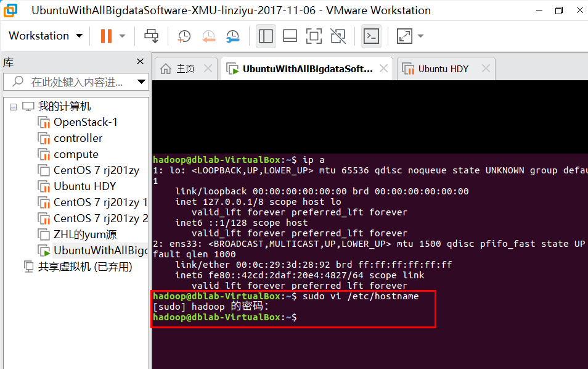Take a snapshot of this virtual machine
The width and height of the screenshot is (588, 369).
[184, 36]
